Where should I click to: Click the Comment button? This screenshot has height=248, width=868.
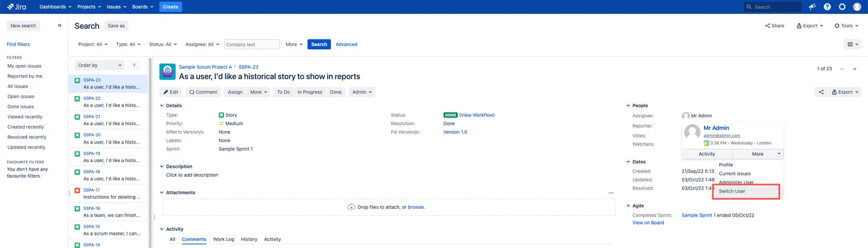pos(203,92)
